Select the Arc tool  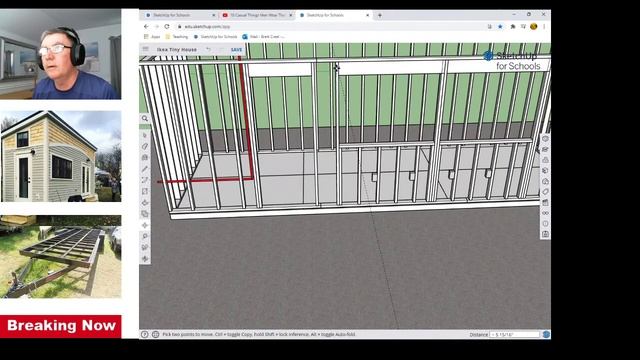pos(145,180)
